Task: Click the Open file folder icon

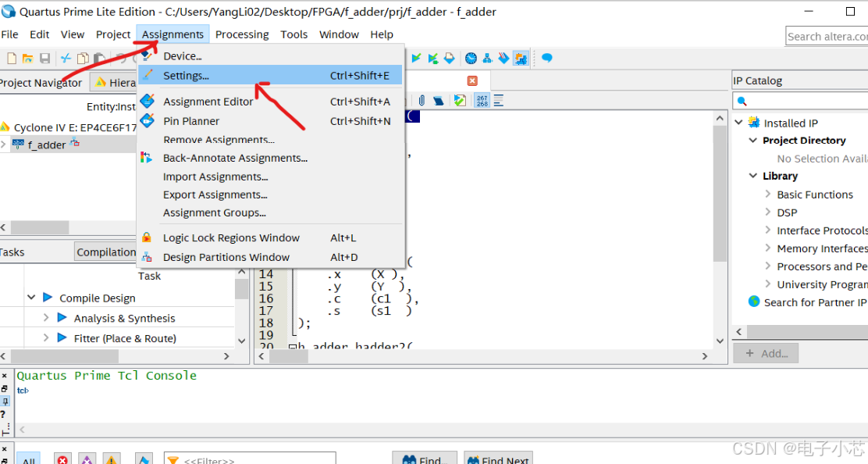Action: point(27,58)
